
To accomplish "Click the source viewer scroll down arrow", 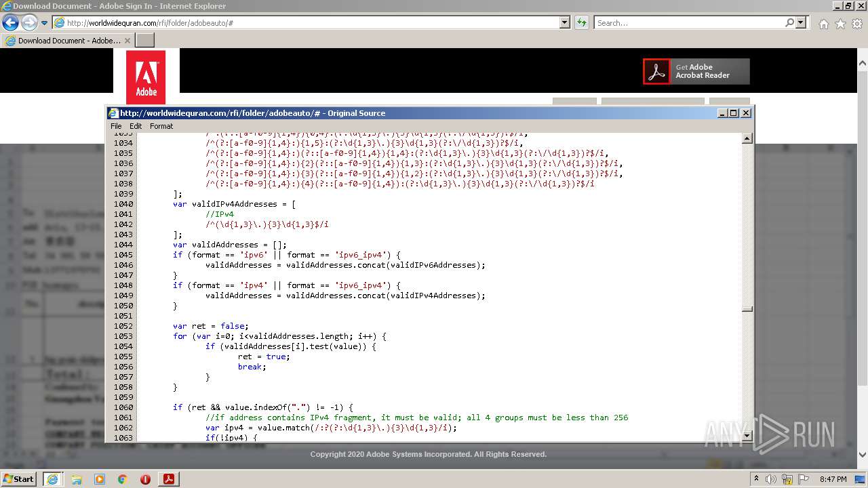I will 747,436.
